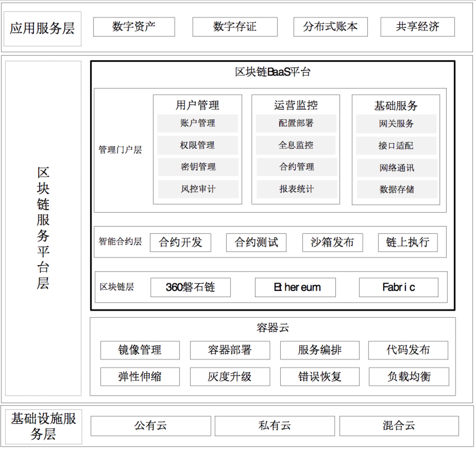Click the 管理门户层 label

[x=120, y=150]
